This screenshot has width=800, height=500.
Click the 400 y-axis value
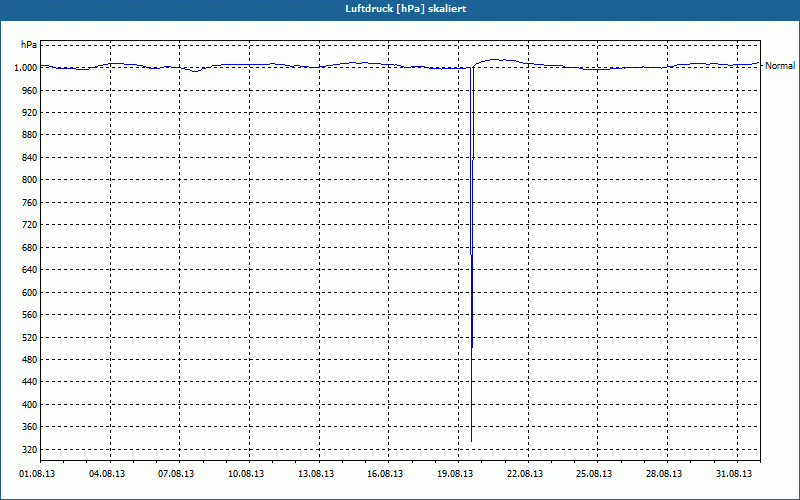pyautogui.click(x=29, y=405)
